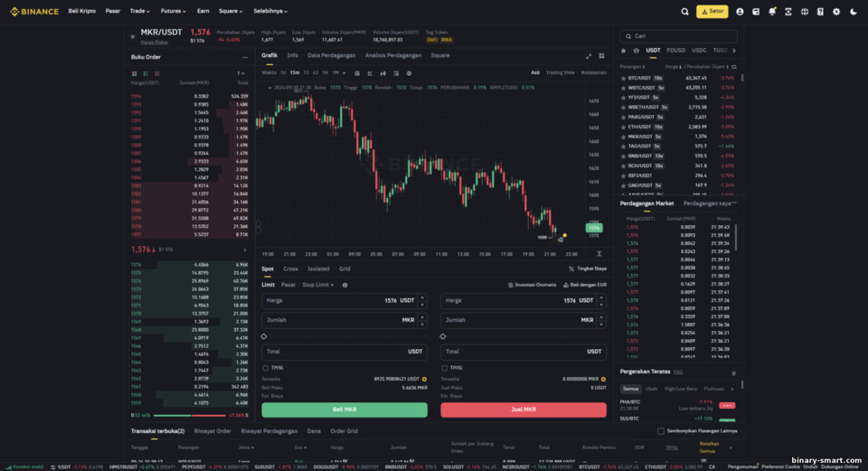Add MKR/USDT to favorites star
Screen dimensions: 868x471
133,36
